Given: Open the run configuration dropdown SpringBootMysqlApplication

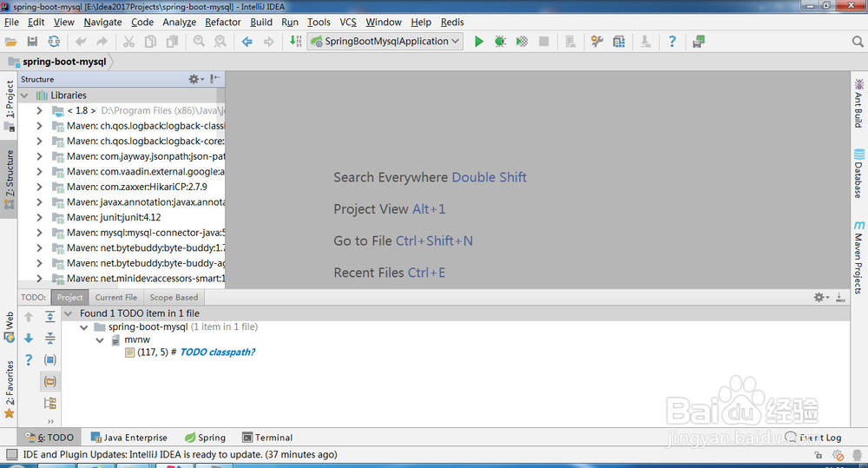Looking at the screenshot, I should (385, 42).
